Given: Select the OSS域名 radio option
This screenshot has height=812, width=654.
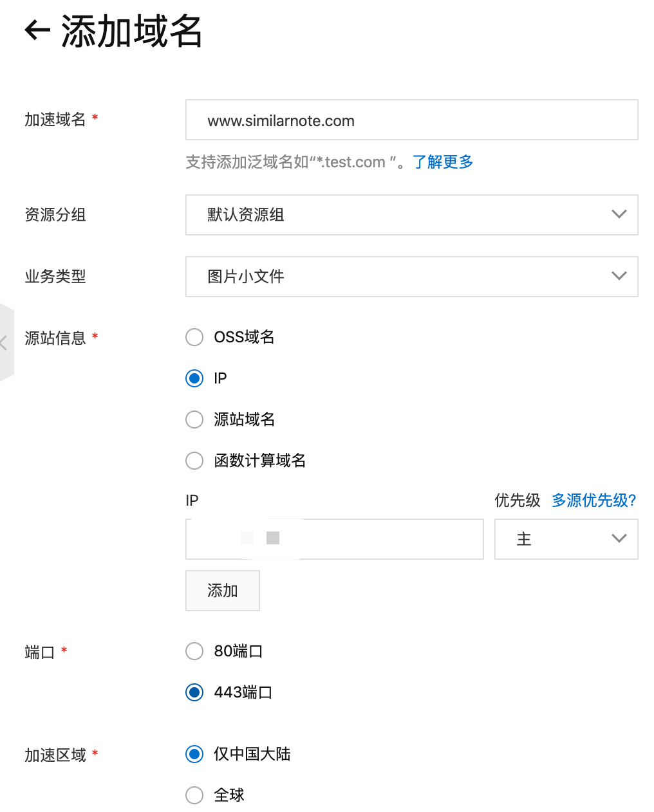Looking at the screenshot, I should tap(194, 337).
